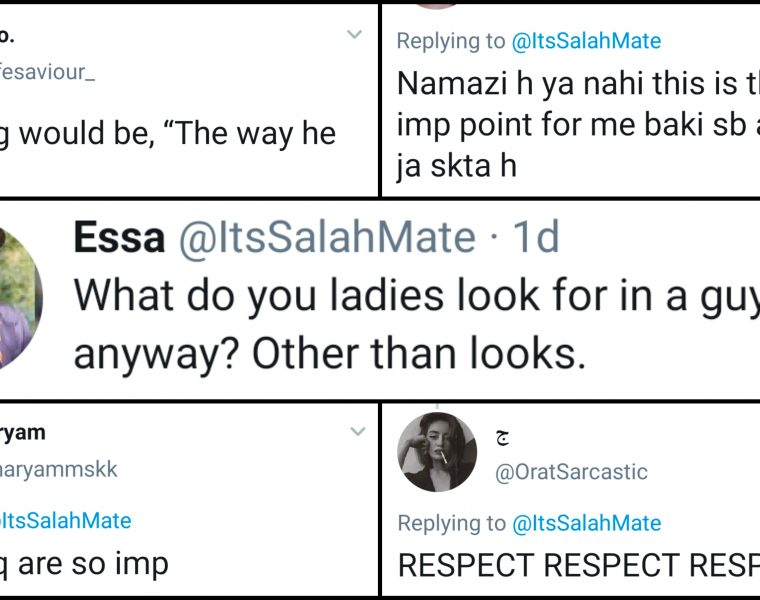Viewport: 760px width, 600px height.
Task: Open the @ItsSalahMate handle beside Essa
Action: coord(327,238)
